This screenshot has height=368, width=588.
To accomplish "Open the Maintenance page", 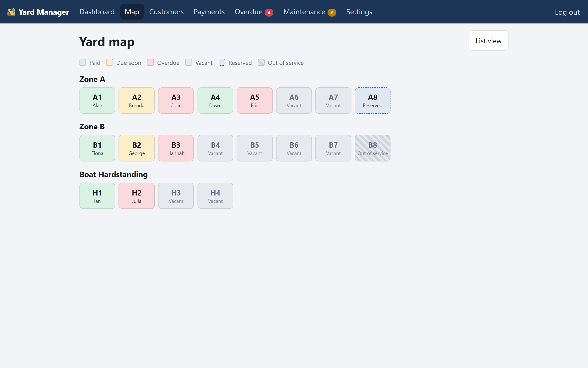I will click(310, 12).
